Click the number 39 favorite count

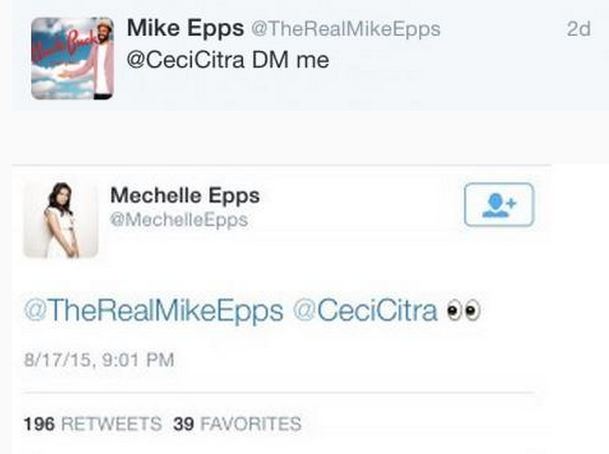tap(183, 424)
